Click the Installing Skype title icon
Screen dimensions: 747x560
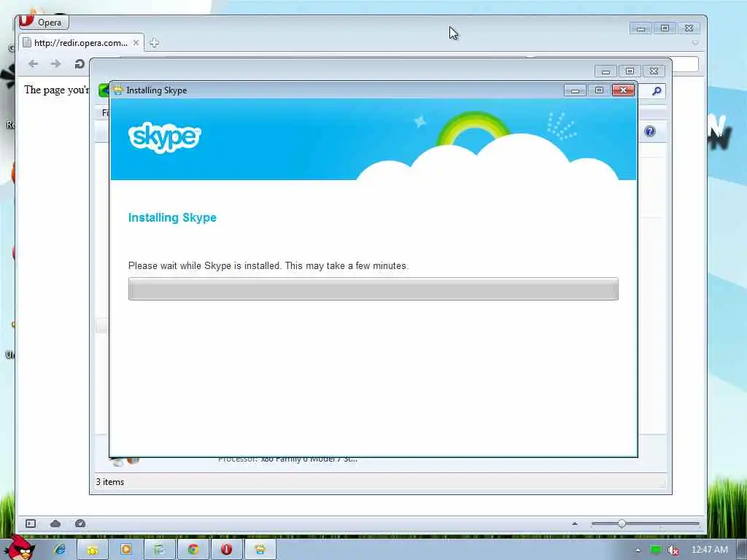(x=117, y=90)
